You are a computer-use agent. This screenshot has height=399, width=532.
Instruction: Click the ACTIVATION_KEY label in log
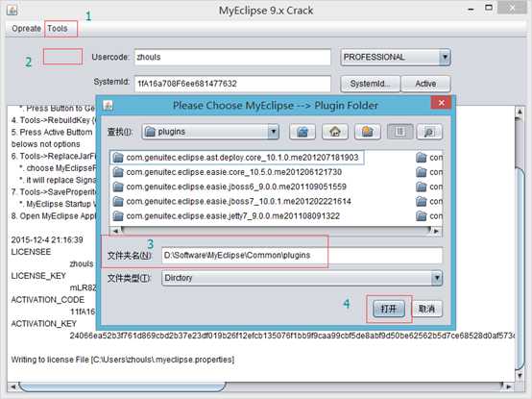44,324
